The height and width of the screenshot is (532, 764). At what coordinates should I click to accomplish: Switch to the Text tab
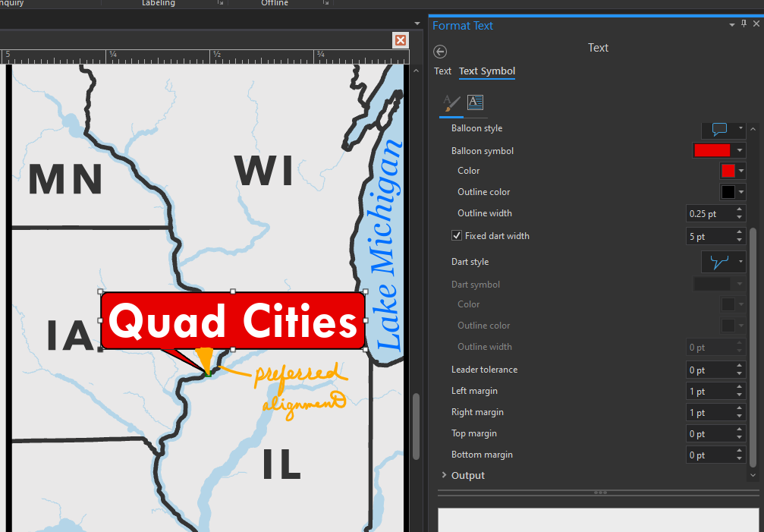[442, 71]
